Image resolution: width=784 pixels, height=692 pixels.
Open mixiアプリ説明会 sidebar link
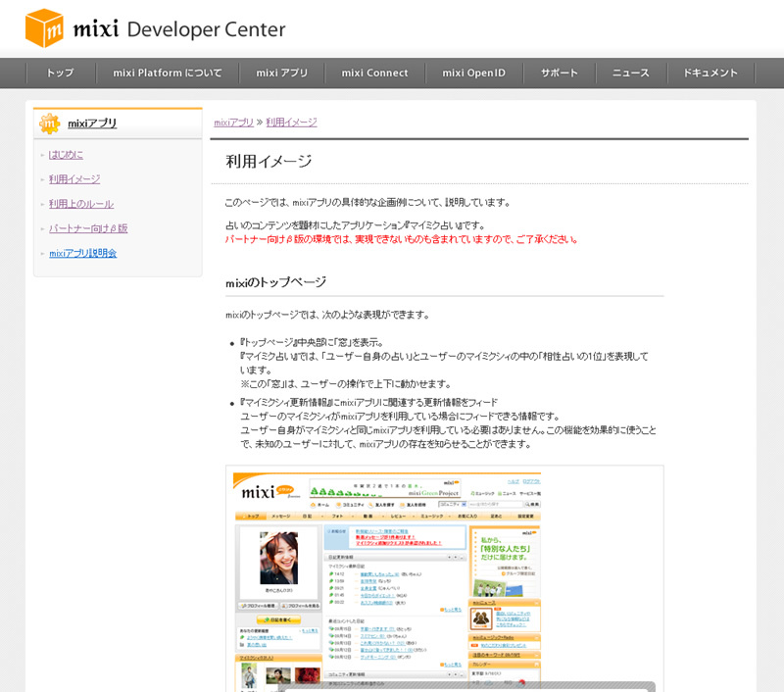coord(82,253)
